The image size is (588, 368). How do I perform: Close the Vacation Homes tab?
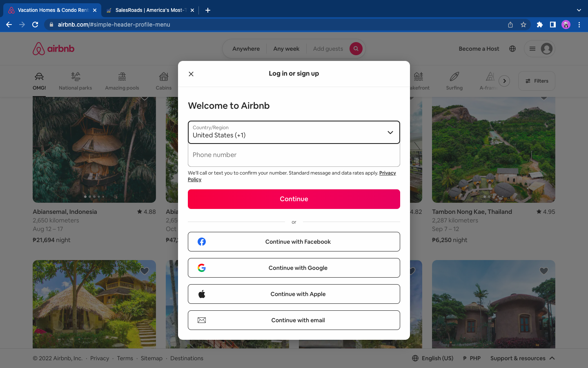click(x=95, y=10)
